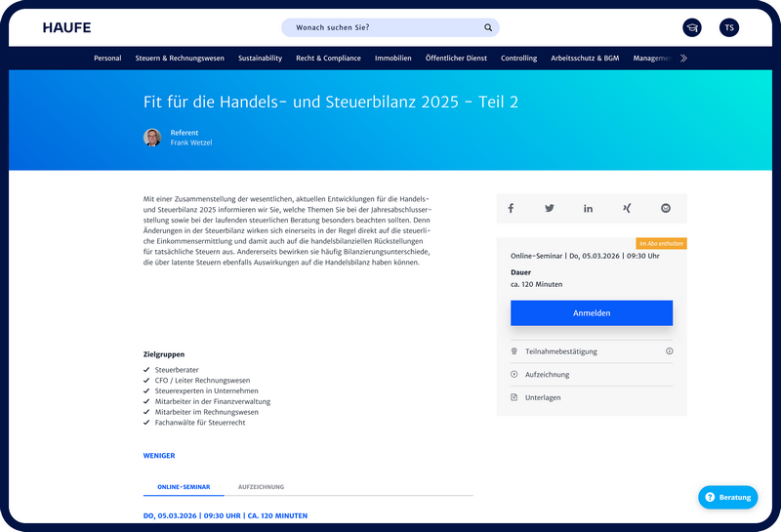Click the Zielgruppen heading
This screenshot has width=781, height=532.
coord(164,354)
